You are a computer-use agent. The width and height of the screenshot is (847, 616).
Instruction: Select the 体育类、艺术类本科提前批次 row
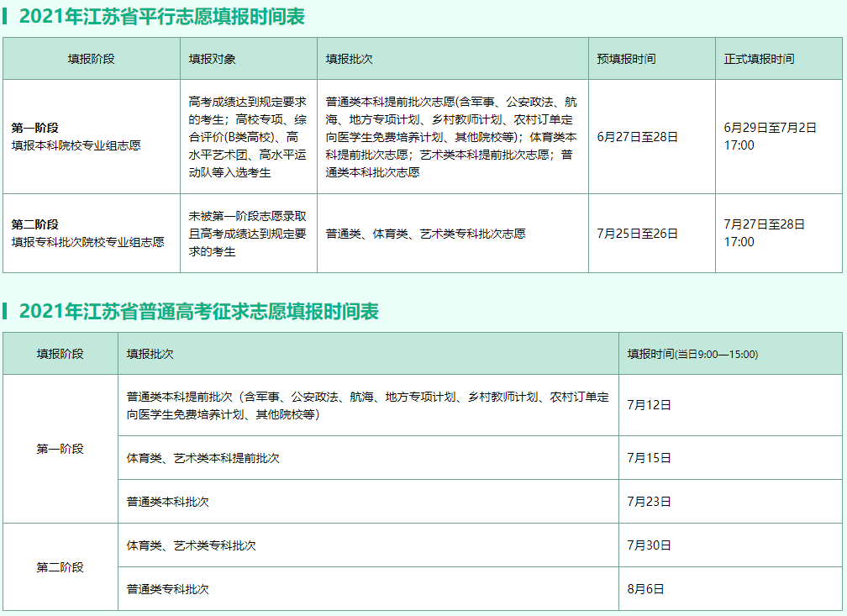pyautogui.click(x=203, y=458)
